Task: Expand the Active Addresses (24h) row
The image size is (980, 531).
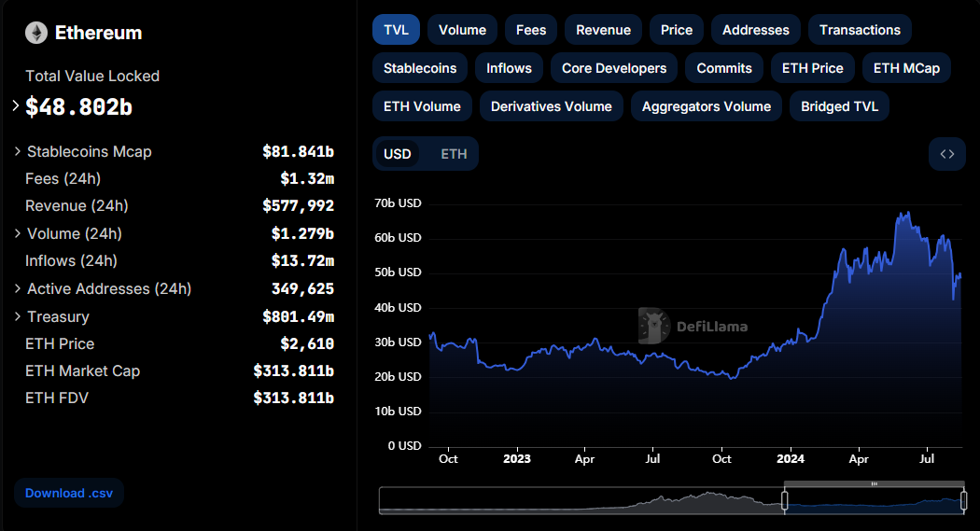Action: coord(18,288)
